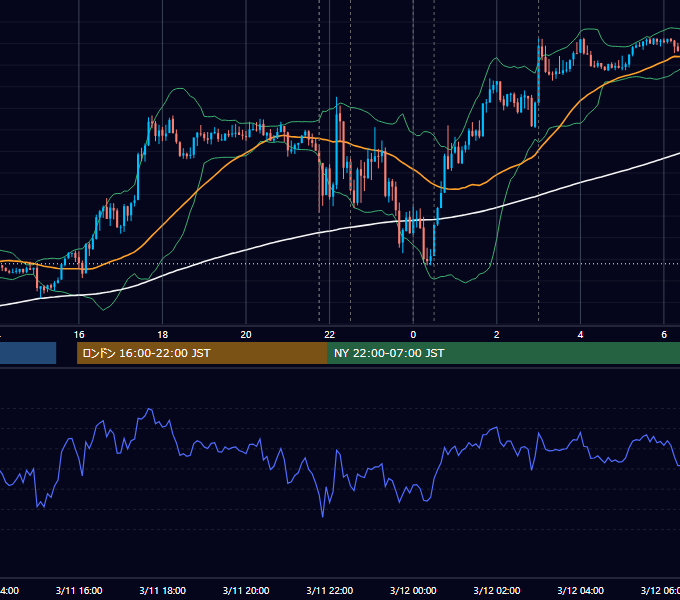
Task: Click the '3/11 16:00' date label
Action: click(x=79, y=590)
